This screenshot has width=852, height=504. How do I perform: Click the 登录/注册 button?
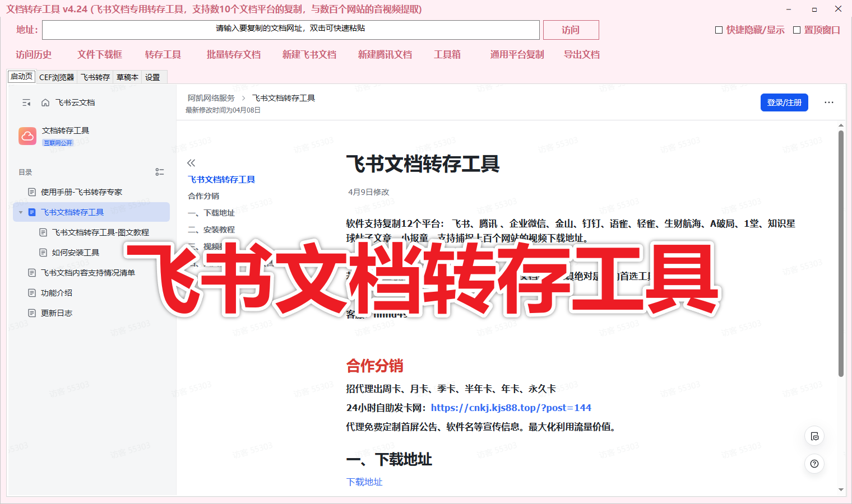[x=784, y=102]
